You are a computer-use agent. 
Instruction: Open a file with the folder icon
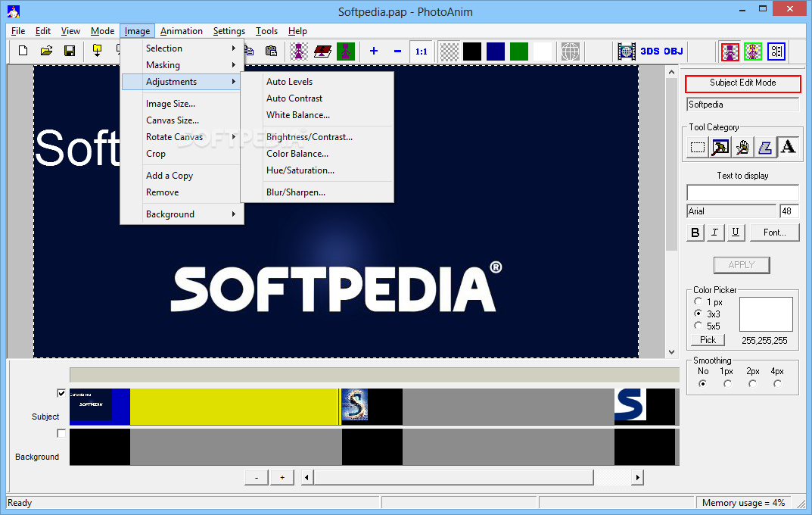click(47, 51)
